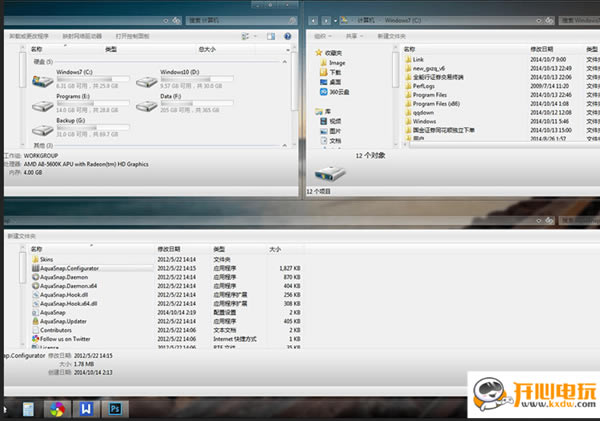Select the new_gxzq_v6 folder name

tap(429, 68)
